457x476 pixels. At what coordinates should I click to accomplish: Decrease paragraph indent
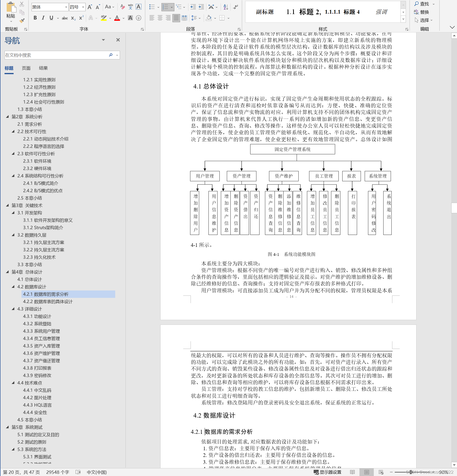[x=193, y=7]
